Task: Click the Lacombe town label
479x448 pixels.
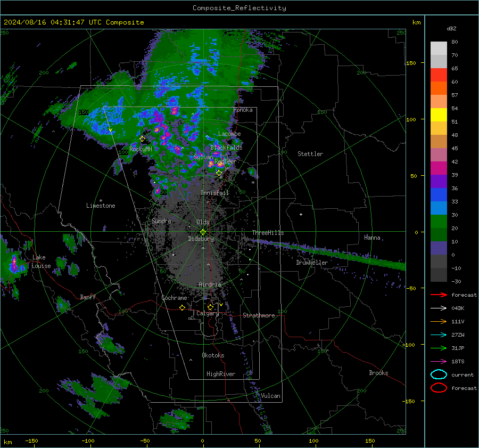Action: pos(229,134)
